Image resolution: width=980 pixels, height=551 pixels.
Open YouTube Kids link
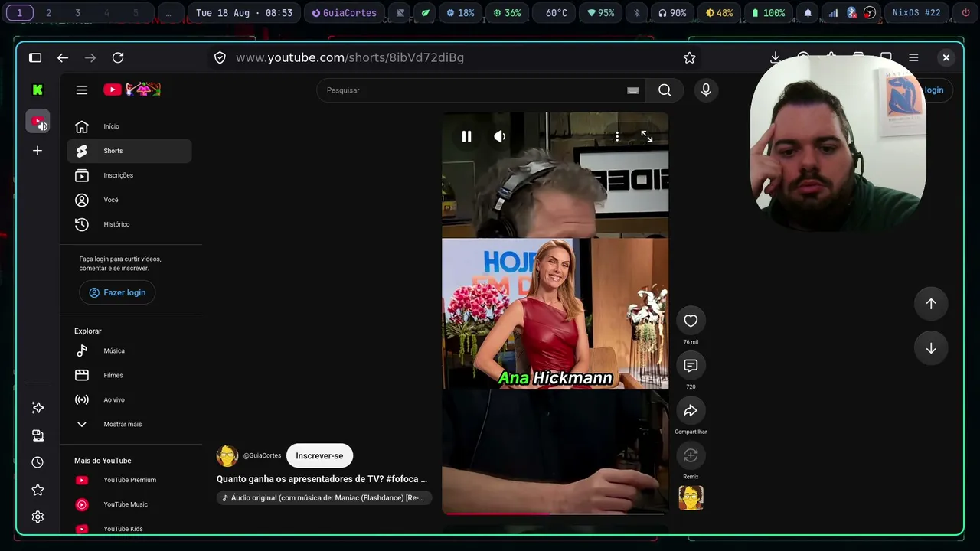point(129,529)
